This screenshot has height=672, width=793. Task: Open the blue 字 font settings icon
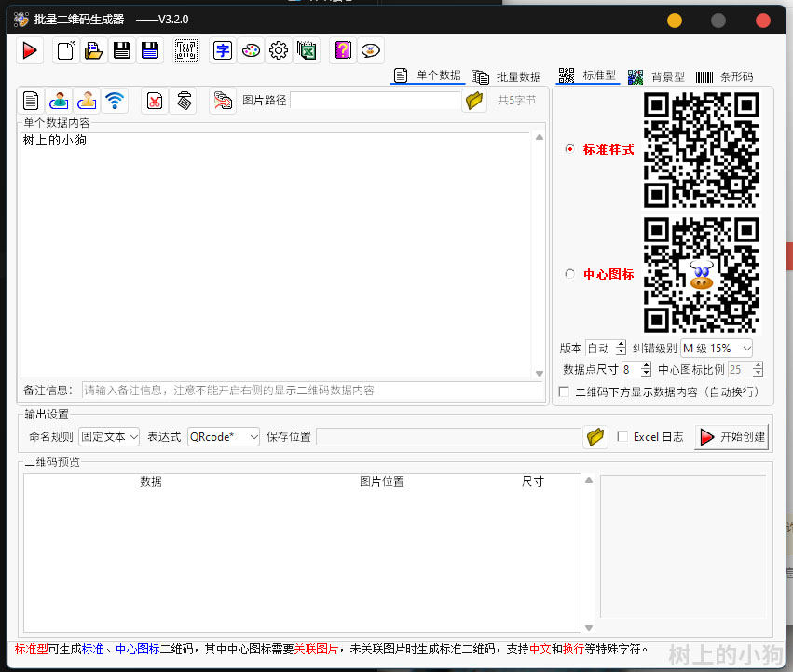[223, 51]
